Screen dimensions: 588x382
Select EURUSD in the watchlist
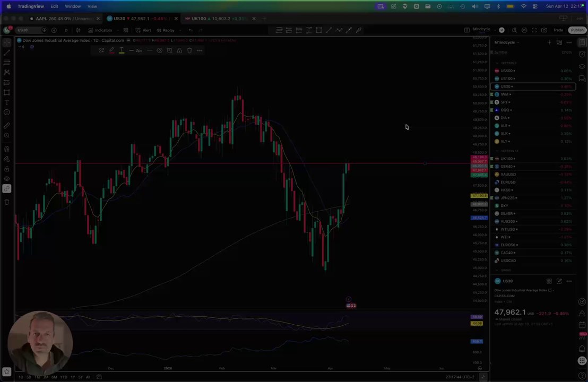[x=533, y=182]
